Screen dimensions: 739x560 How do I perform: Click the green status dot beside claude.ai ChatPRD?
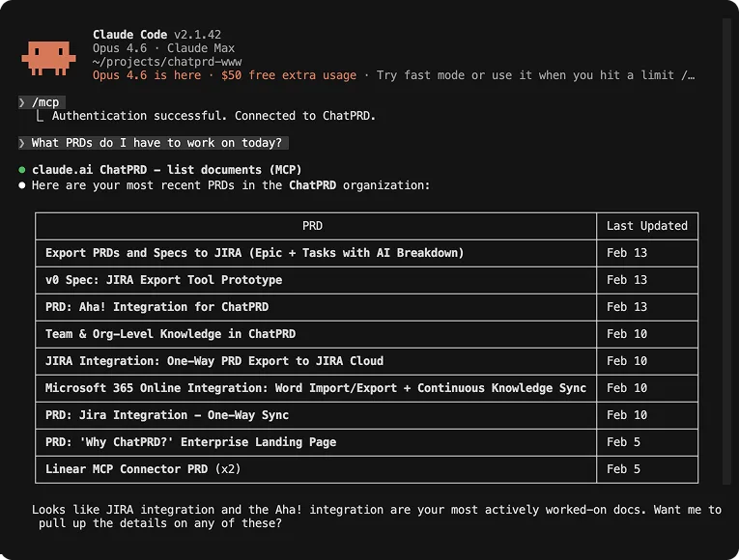[22, 170]
